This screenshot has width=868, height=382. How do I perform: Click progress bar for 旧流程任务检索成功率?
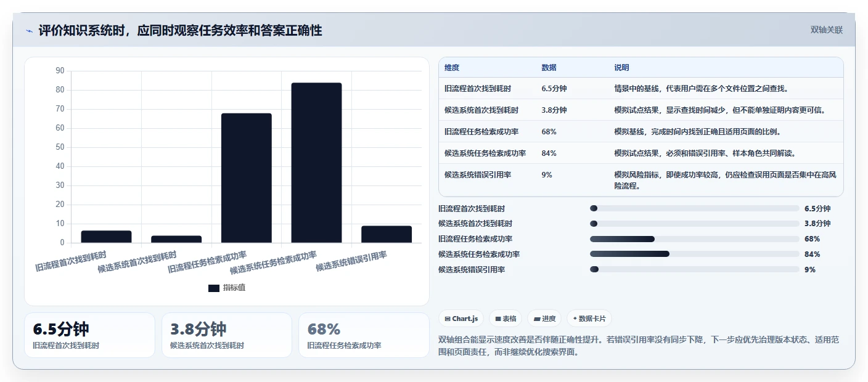point(694,239)
